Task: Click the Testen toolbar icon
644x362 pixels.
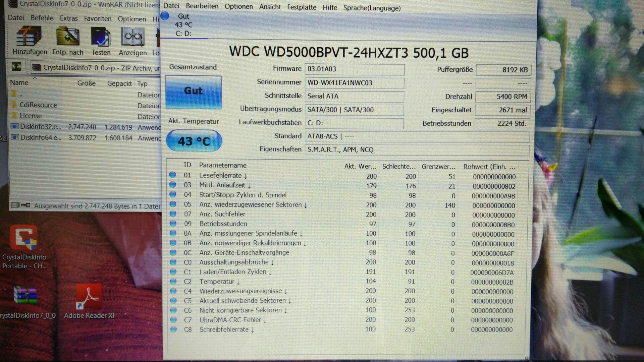Action: 101,38
